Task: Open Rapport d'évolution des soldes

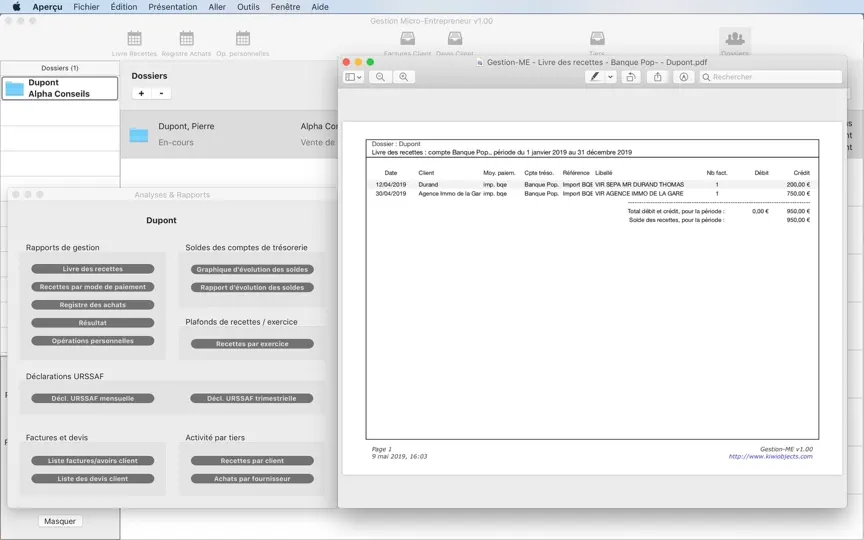Action: pyautogui.click(x=252, y=288)
